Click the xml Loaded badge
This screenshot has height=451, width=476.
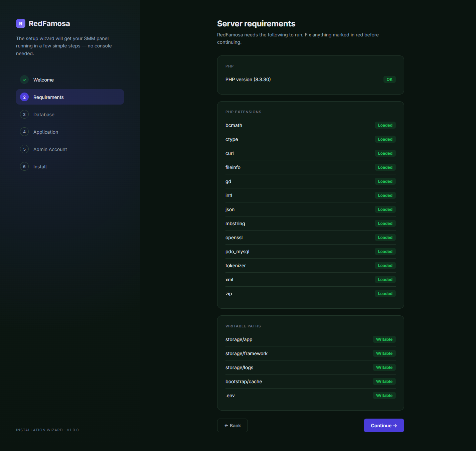385,280
